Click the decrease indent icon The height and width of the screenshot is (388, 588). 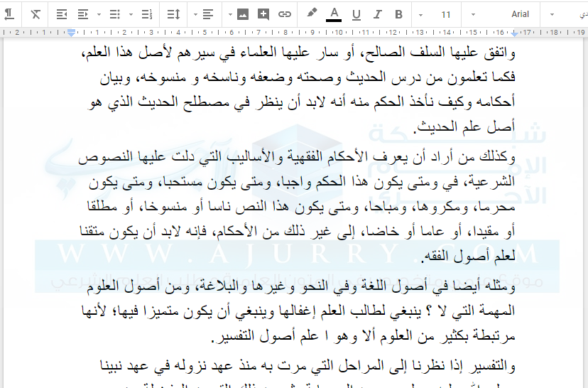coord(62,14)
